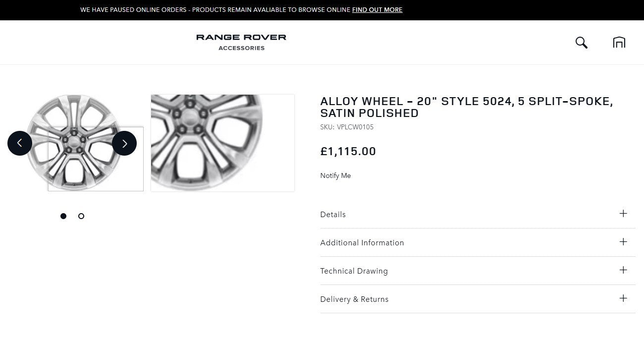The image size is (644, 343).
Task: Click Range Rover Accessories logo
Action: [241, 42]
